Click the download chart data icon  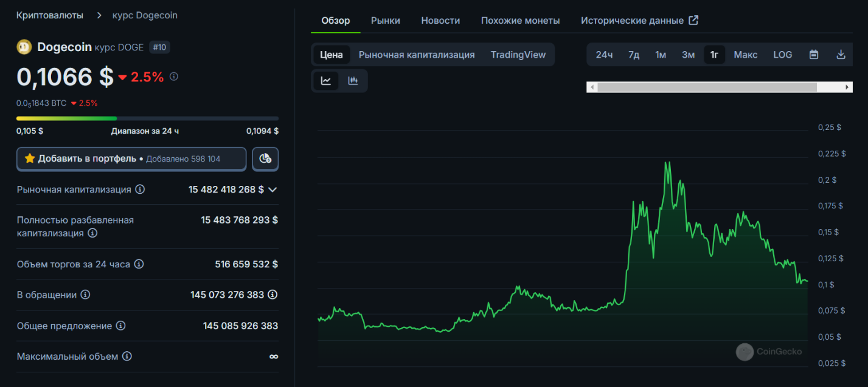point(841,55)
